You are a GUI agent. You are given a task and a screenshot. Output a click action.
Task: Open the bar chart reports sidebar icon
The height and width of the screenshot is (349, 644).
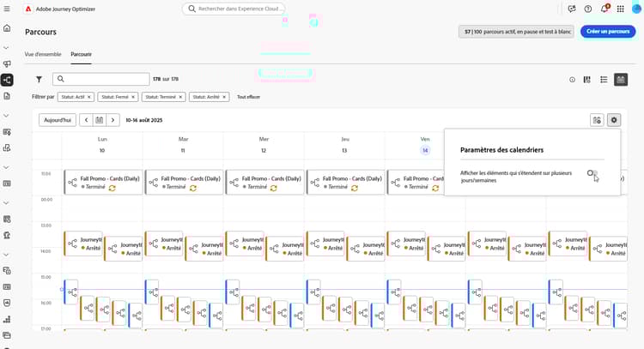[x=7, y=319]
